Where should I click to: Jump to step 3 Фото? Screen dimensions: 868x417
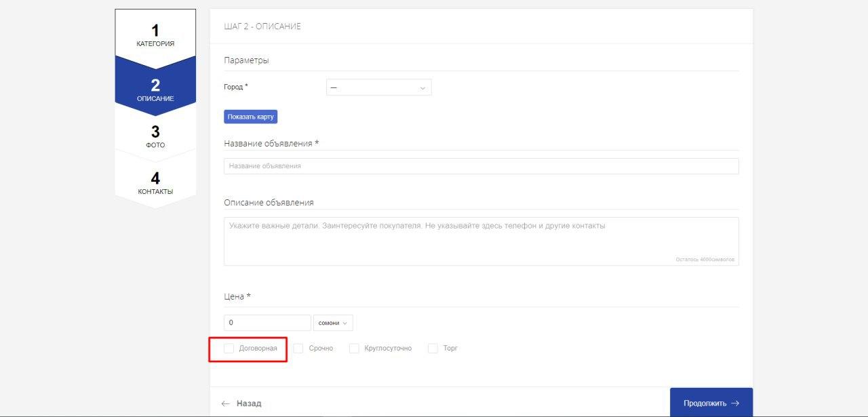155,136
